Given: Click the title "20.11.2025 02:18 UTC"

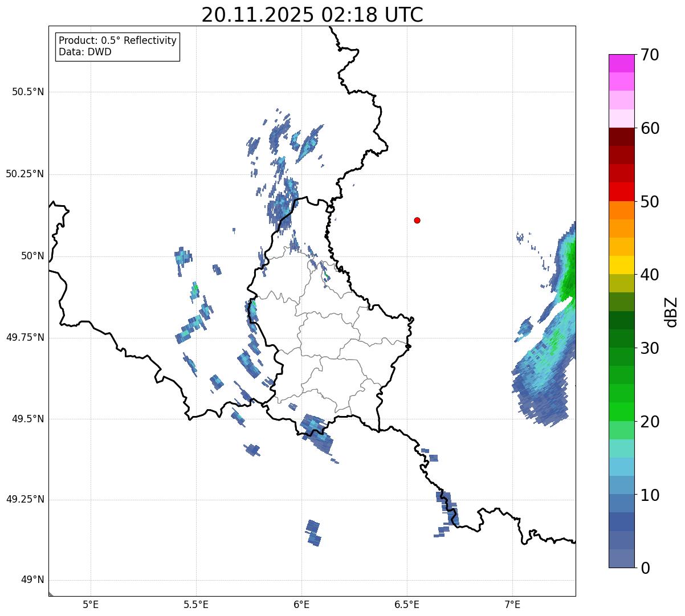Looking at the screenshot, I should (x=312, y=15).
